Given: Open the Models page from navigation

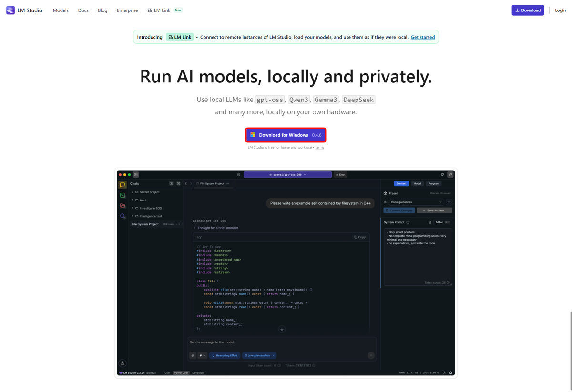Looking at the screenshot, I should [61, 10].
